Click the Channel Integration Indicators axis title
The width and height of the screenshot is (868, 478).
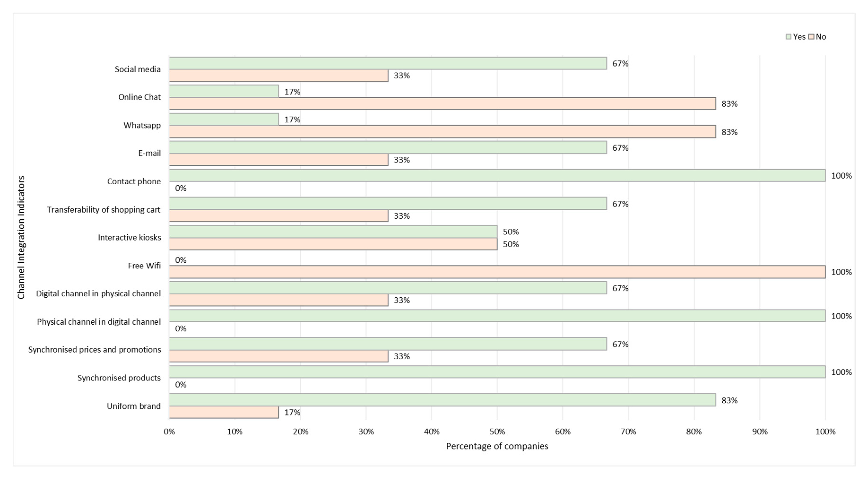pos(21,237)
